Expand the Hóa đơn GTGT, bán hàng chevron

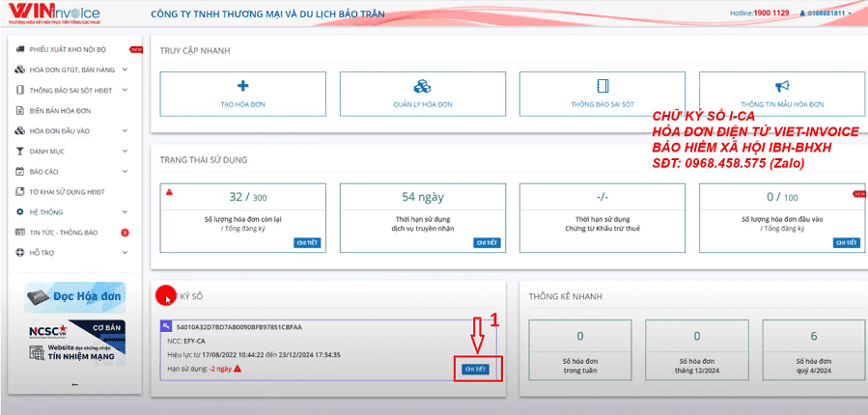(x=125, y=69)
